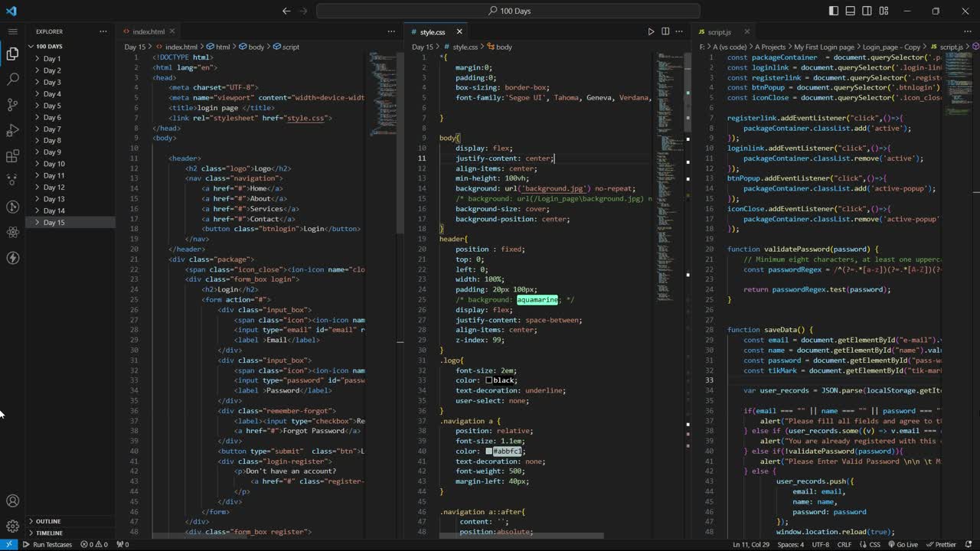Open the Source Control view
This screenshot has height=551, width=980.
[12, 104]
